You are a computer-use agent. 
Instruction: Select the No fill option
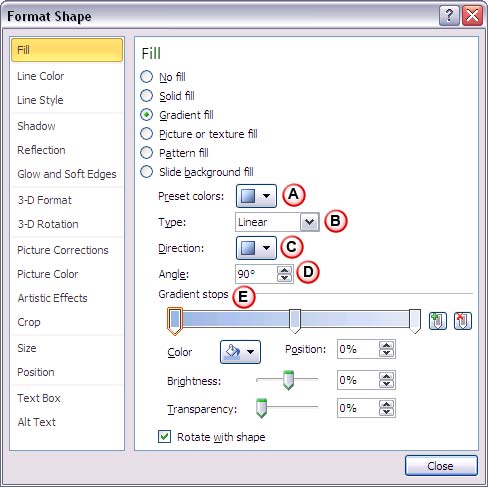point(163,77)
